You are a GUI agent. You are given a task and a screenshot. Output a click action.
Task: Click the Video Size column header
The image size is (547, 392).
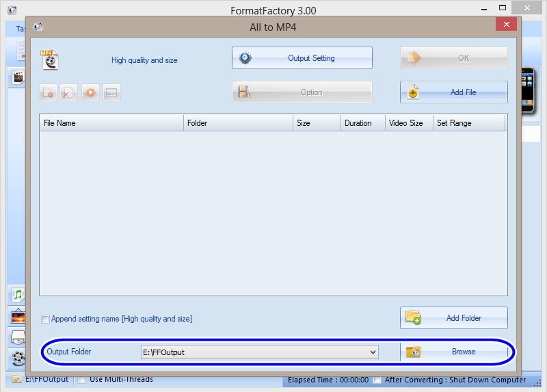pos(409,123)
